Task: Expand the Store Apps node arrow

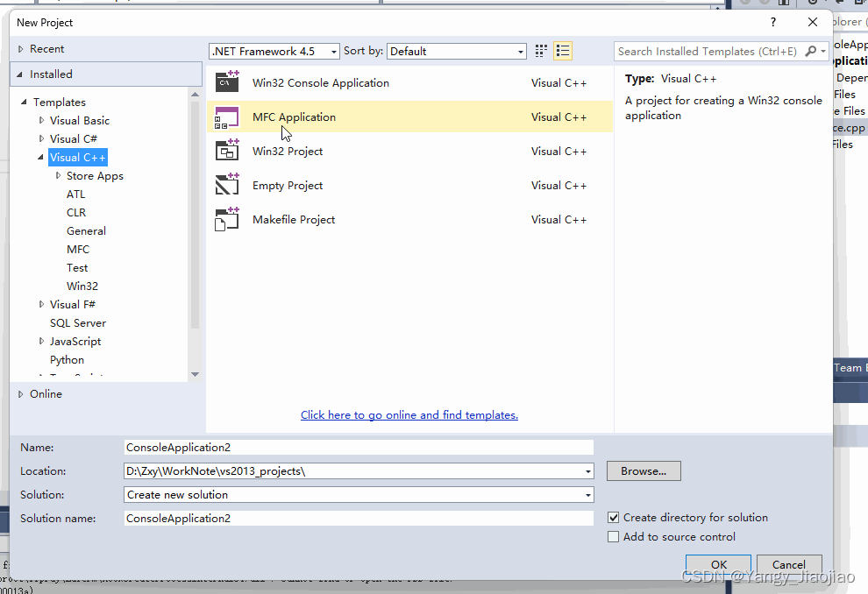Action: [58, 175]
